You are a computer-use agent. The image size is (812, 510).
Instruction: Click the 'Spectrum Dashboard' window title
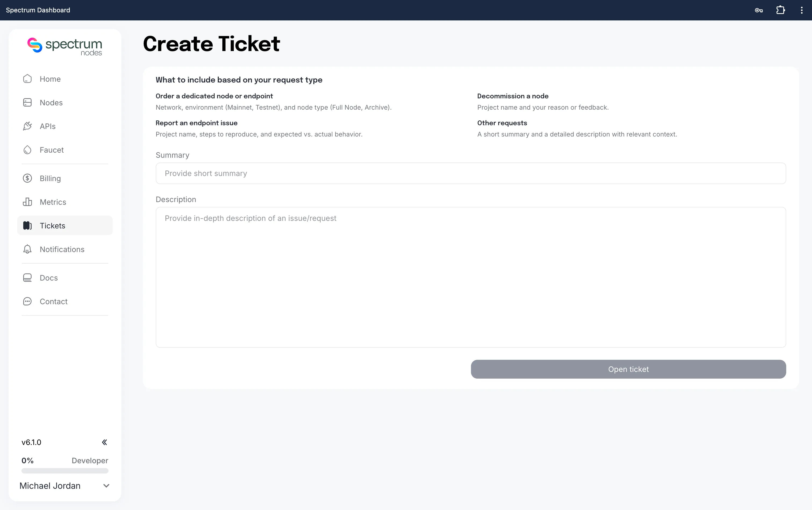[x=38, y=10]
